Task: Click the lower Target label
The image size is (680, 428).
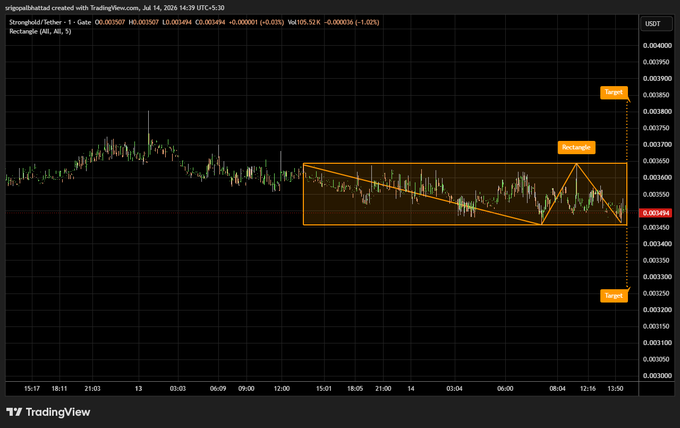Action: [x=614, y=295]
